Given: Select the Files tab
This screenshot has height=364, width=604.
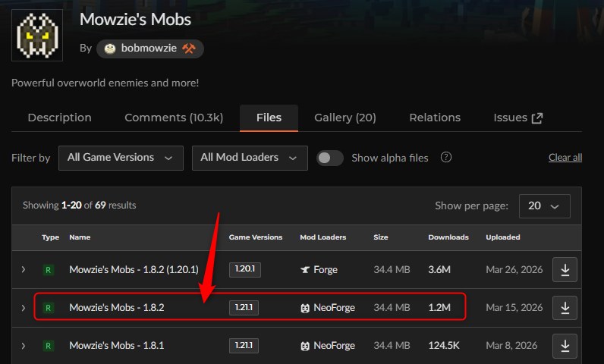Looking at the screenshot, I should pyautogui.click(x=269, y=118).
